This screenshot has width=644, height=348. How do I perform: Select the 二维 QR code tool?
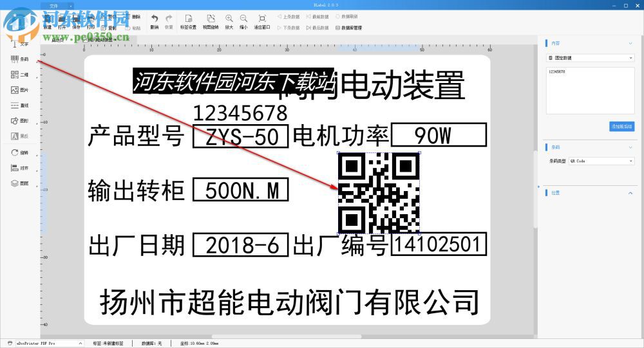[19, 75]
